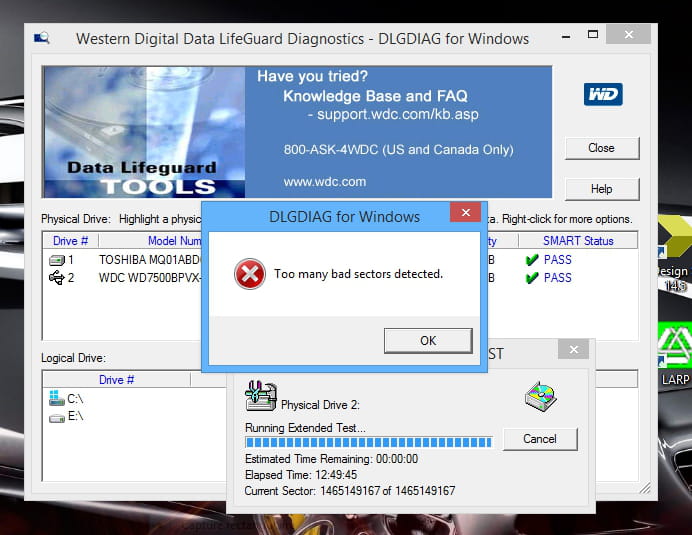Image resolution: width=692 pixels, height=535 pixels.
Task: Close the extended test progress window
Action: 573,350
